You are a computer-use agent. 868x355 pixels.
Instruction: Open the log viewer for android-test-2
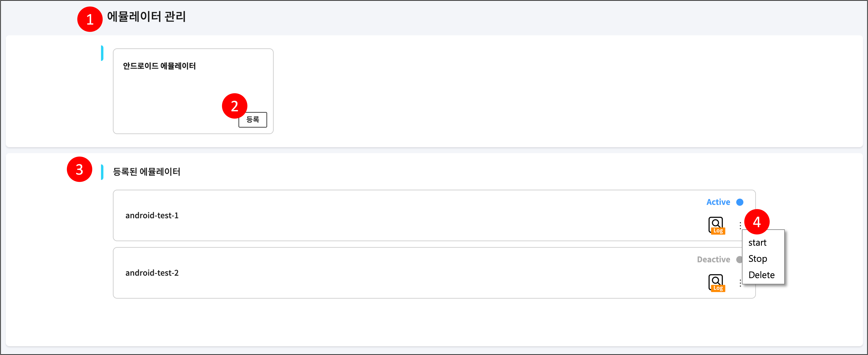click(x=716, y=283)
